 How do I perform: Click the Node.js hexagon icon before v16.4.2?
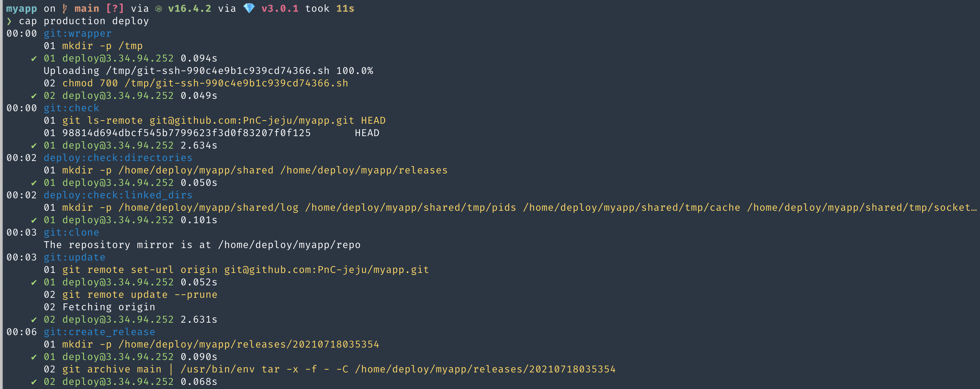point(159,8)
